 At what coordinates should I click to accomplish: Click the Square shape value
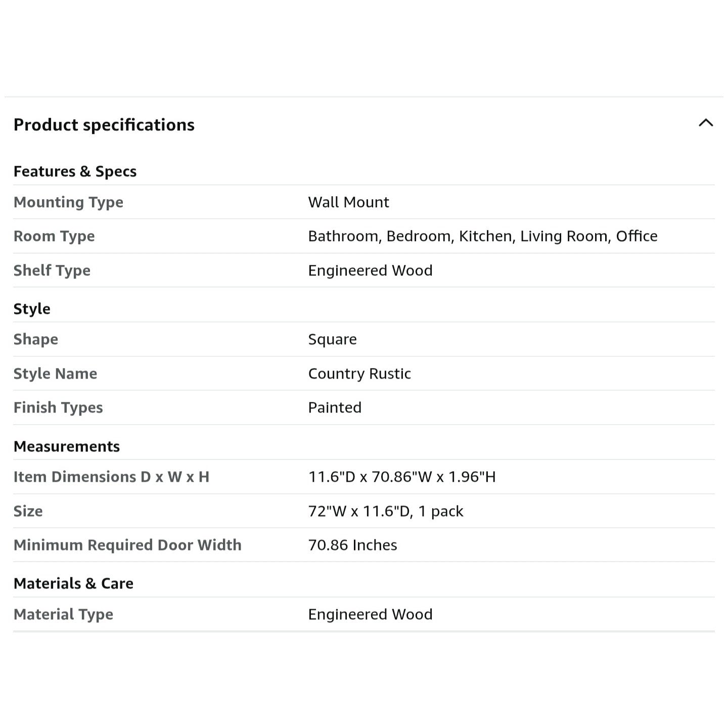(x=332, y=339)
